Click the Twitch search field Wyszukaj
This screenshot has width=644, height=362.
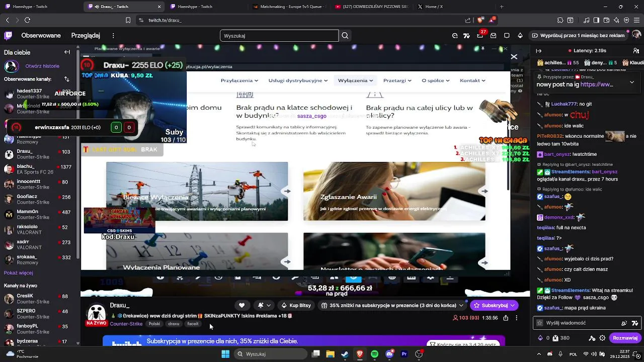coord(279,36)
